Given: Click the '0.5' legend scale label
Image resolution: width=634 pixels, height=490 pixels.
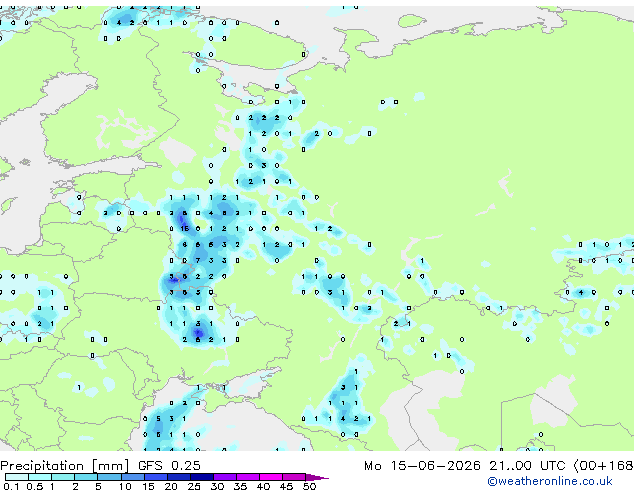Looking at the screenshot, I should (x=35, y=486).
